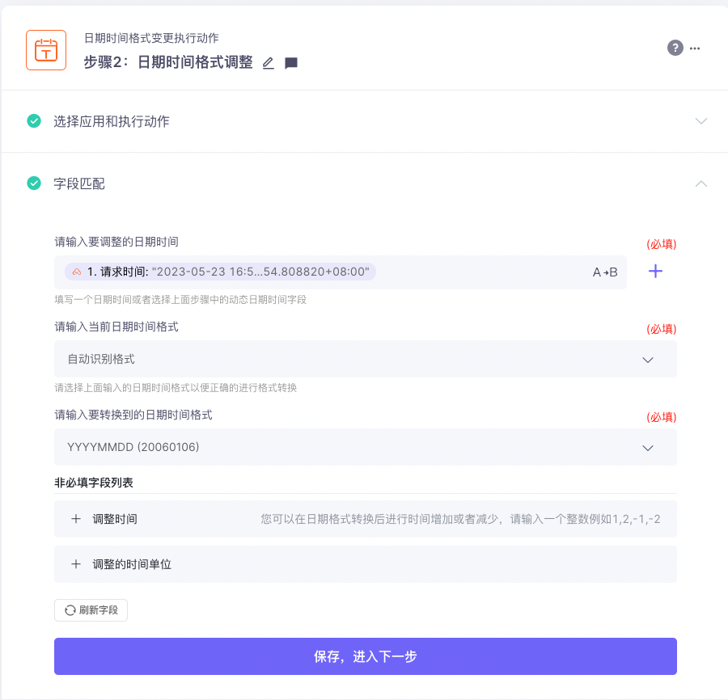Open help question mark icon

(675, 48)
